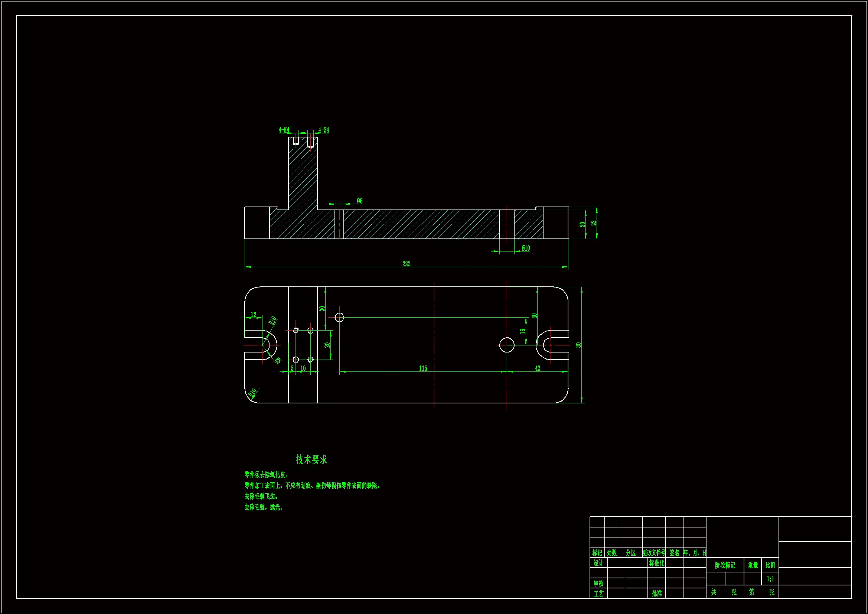868x614 pixels.
Task: Select the 批准 label in title block
Action: pyautogui.click(x=657, y=593)
